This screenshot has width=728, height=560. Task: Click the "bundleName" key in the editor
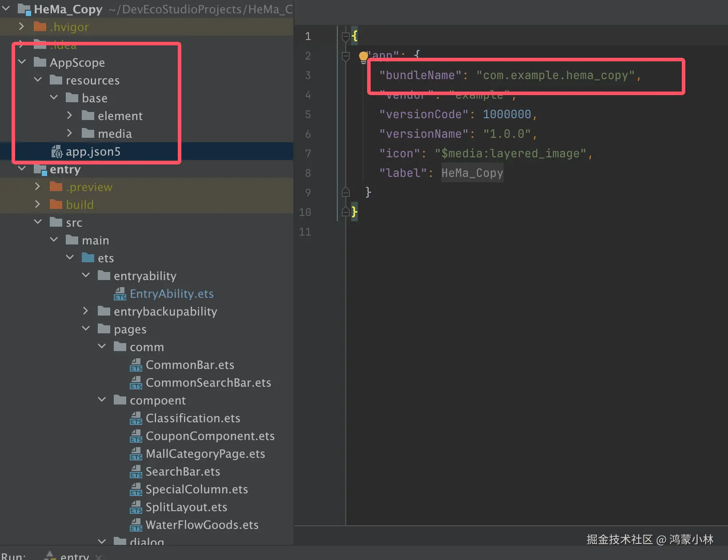pos(420,76)
